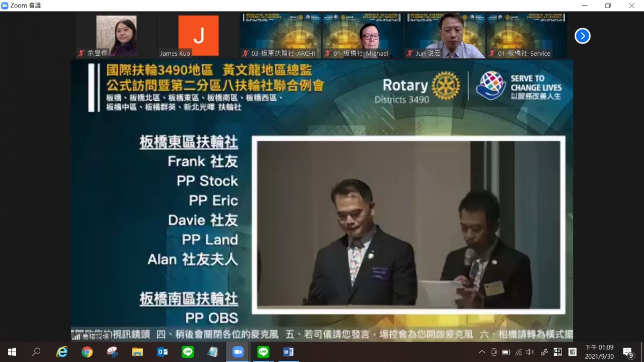Select Jun 浚宏's video tile
Viewport: 644px width, 362px height.
click(444, 35)
